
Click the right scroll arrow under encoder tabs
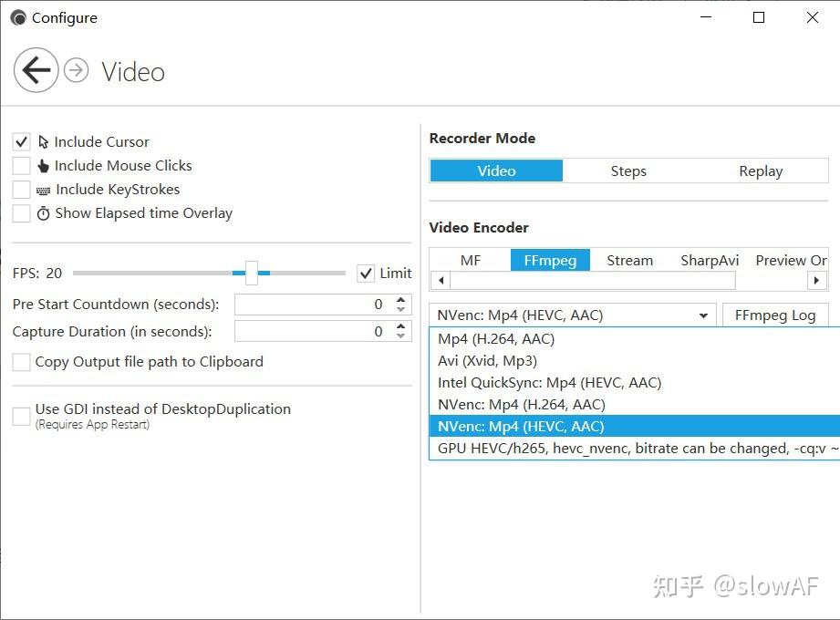click(x=817, y=280)
